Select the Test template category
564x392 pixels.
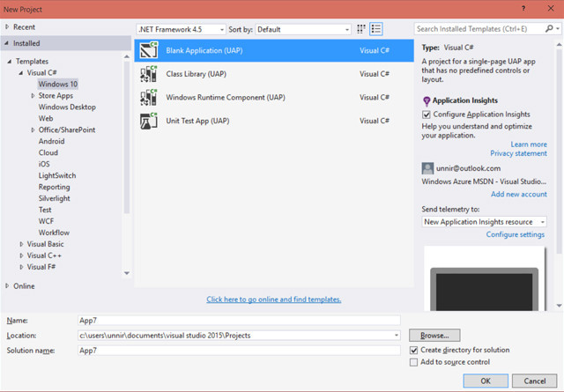[45, 210]
